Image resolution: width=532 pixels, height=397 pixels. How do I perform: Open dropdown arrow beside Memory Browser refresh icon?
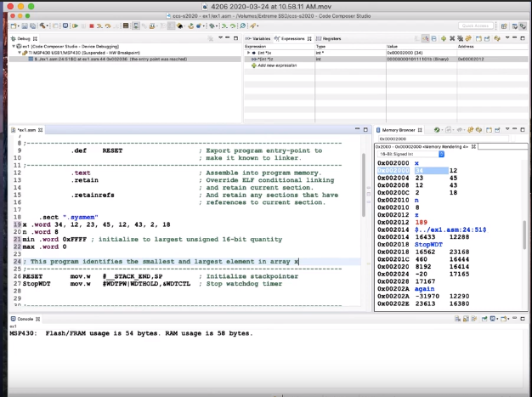coord(443,130)
